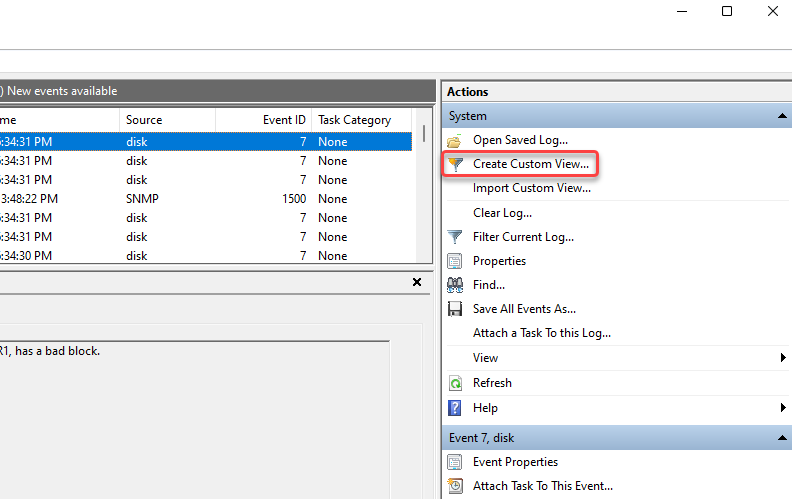The width and height of the screenshot is (792, 499).
Task: Click the Create Custom View funnel icon
Action: (455, 163)
